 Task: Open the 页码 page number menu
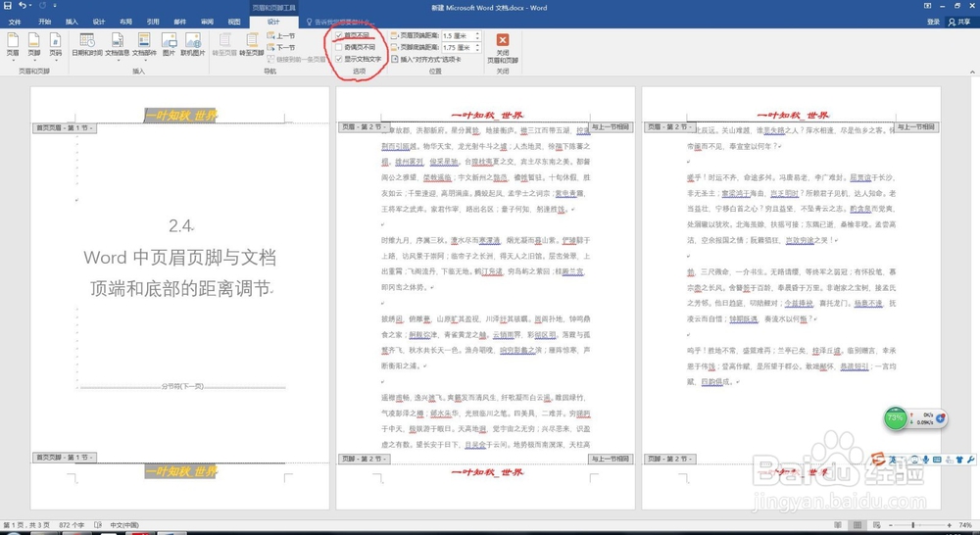point(56,46)
